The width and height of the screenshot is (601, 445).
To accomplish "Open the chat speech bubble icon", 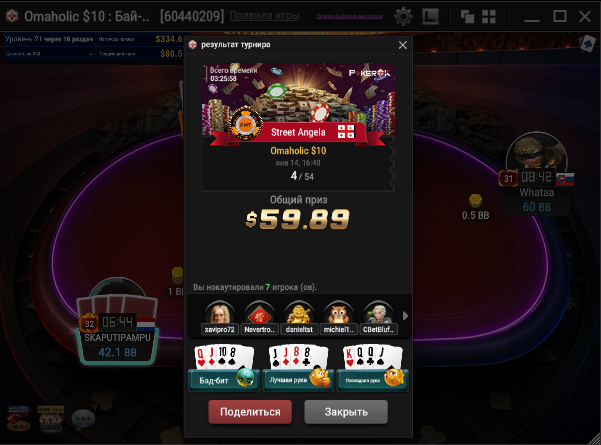I will pos(83,419).
